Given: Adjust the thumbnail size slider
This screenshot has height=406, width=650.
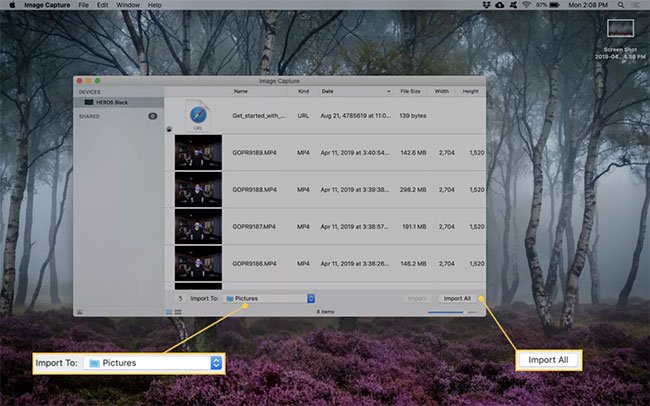Looking at the screenshot, I should click(452, 312).
